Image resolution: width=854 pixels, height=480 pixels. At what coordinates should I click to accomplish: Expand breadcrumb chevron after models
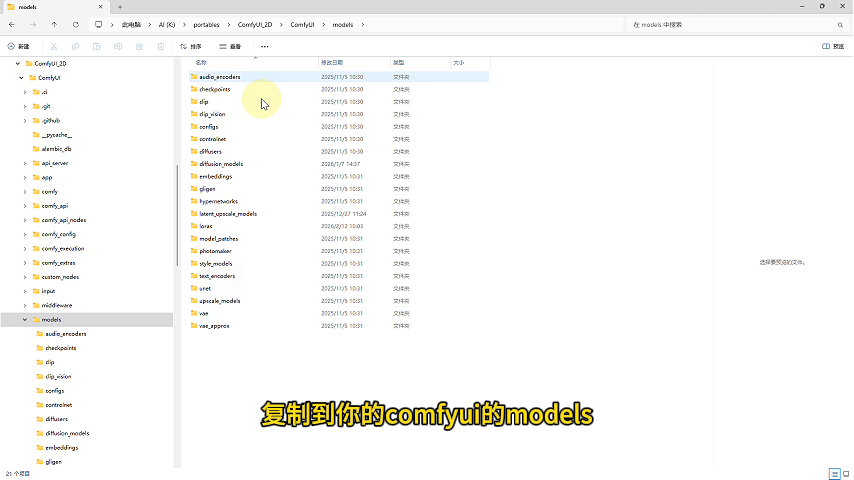pos(363,25)
